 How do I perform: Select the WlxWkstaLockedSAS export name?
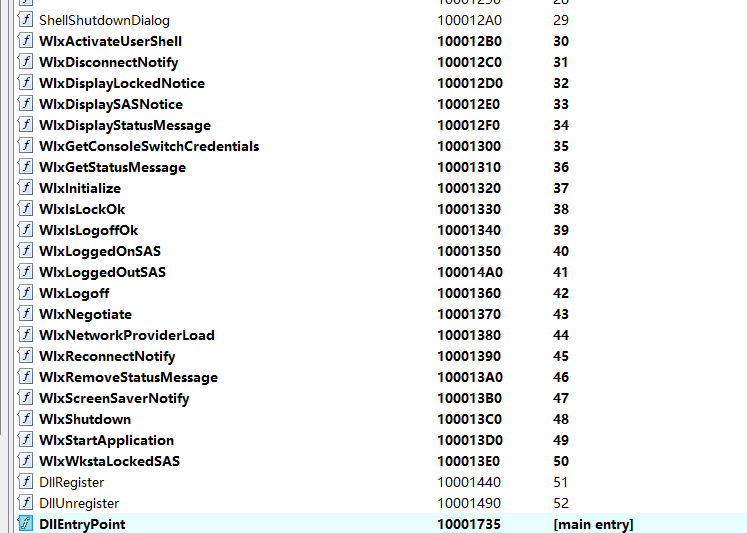pyautogui.click(x=109, y=461)
